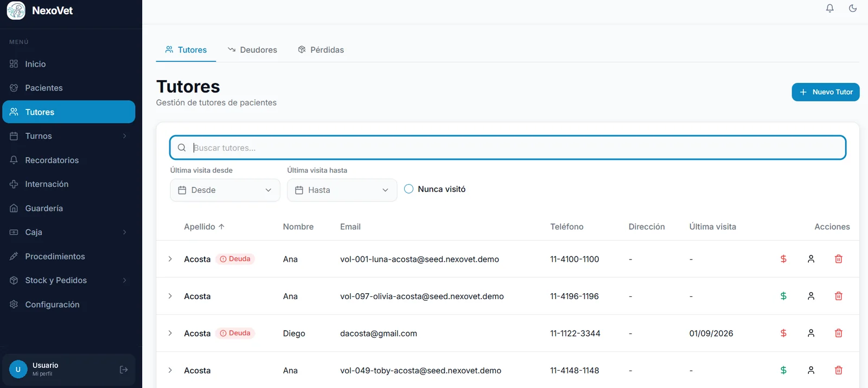
Task: Go to Pacientes in the sidebar
Action: 69,88
